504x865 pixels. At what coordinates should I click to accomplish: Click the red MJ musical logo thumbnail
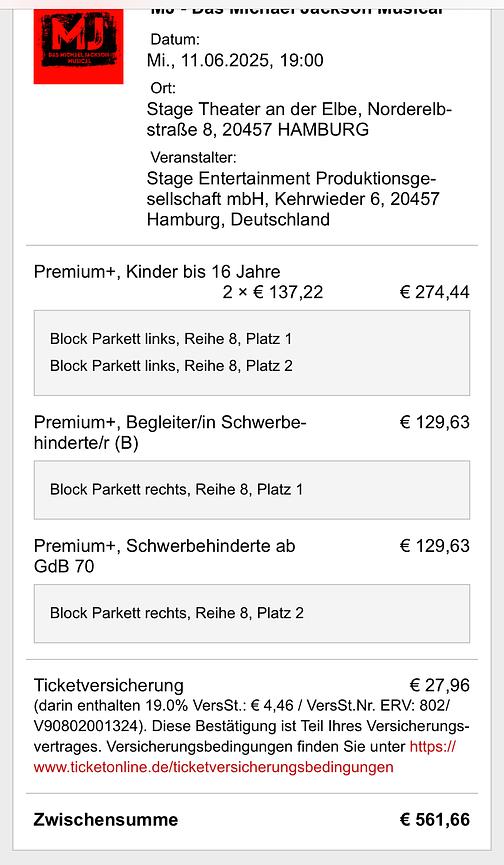point(78,46)
